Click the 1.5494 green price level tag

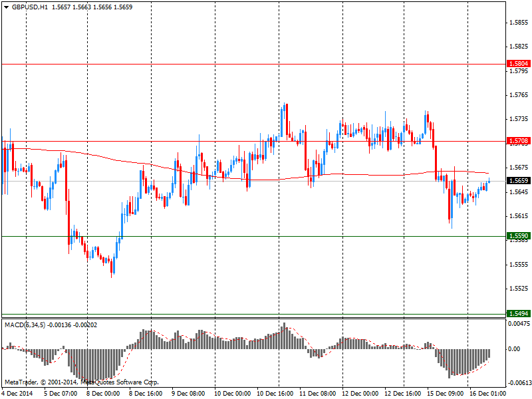coord(518,313)
